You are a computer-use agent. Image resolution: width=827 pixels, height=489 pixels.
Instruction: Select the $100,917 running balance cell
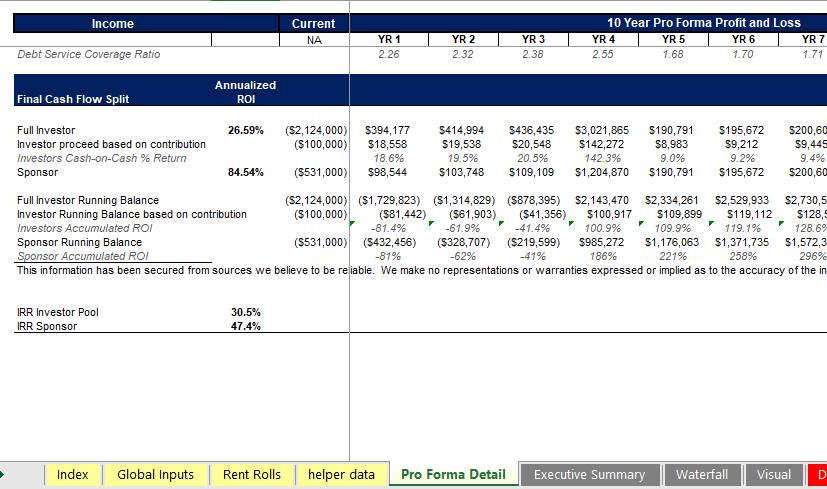(x=609, y=215)
